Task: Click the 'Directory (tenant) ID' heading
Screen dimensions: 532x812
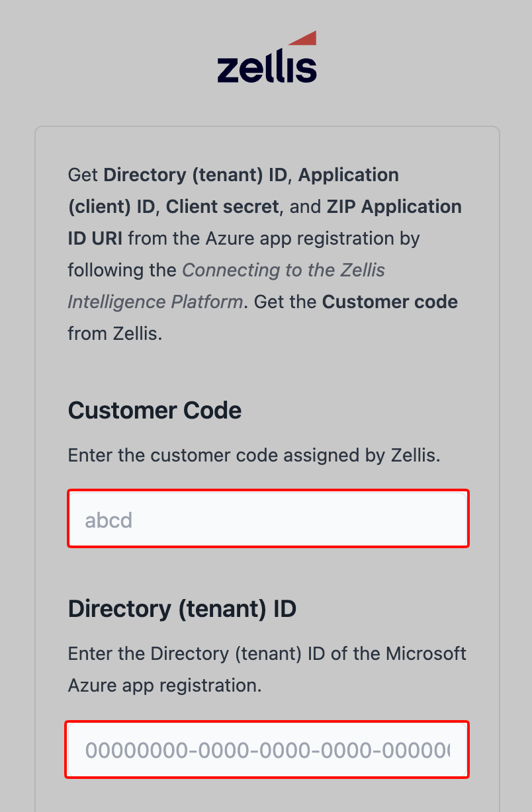Action: [x=182, y=608]
